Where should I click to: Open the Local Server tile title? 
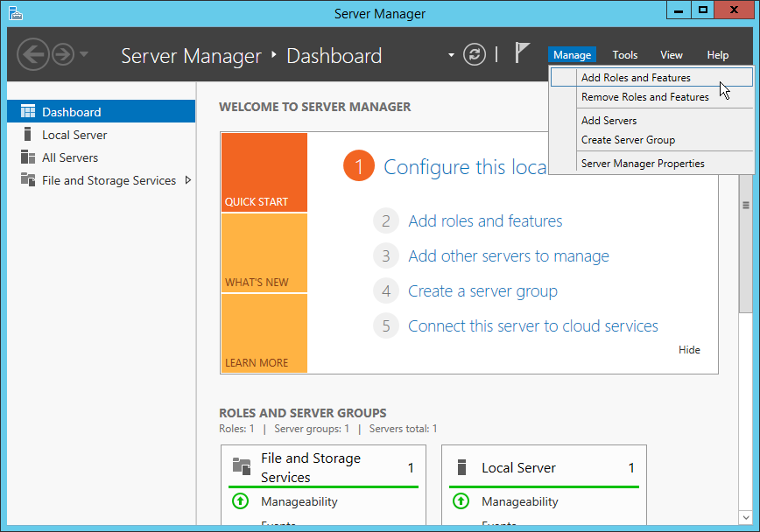click(518, 467)
